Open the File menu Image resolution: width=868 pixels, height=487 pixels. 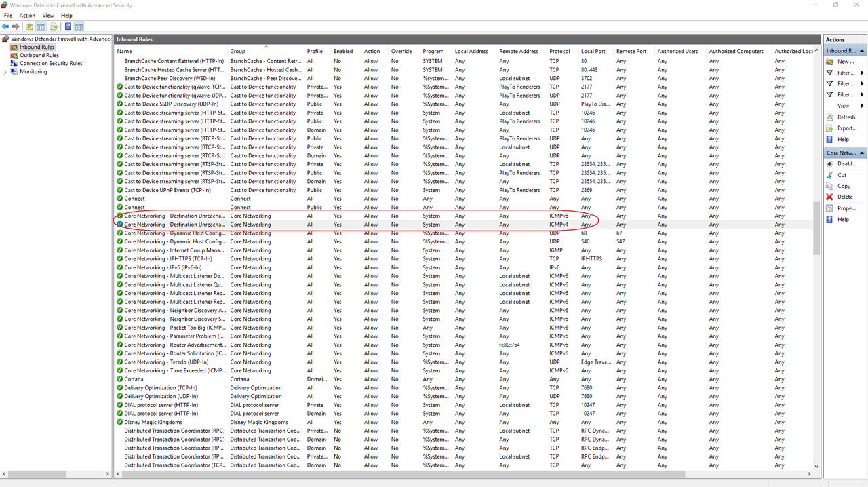(8, 16)
